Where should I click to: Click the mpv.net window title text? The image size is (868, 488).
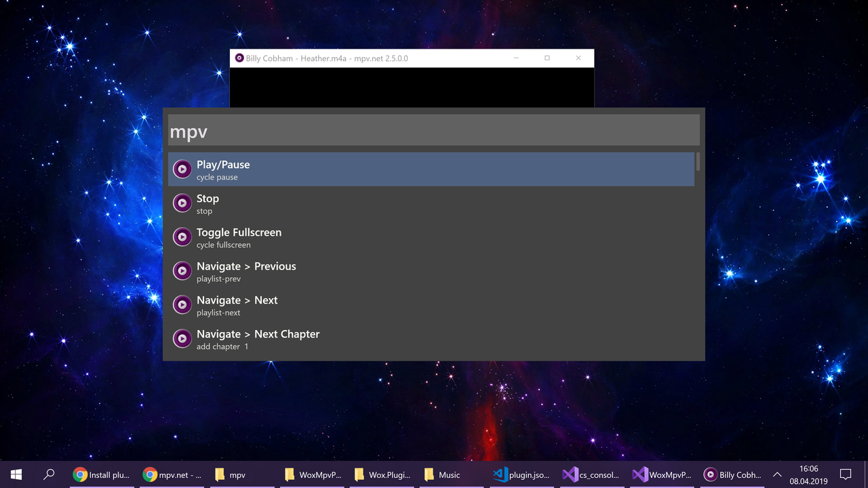point(327,58)
